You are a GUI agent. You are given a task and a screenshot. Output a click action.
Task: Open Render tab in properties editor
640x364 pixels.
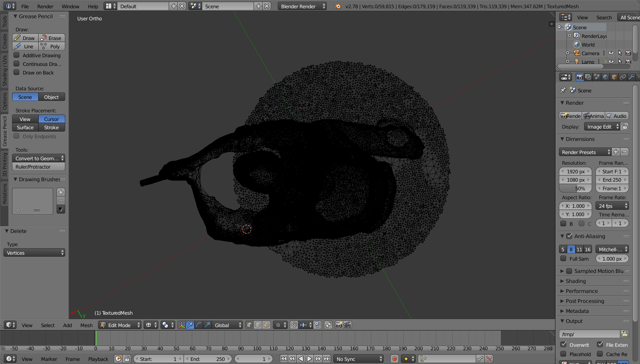[580, 77]
